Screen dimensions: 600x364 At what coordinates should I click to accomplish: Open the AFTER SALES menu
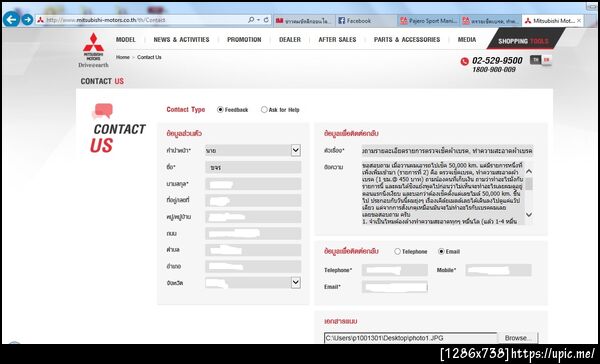(337, 39)
